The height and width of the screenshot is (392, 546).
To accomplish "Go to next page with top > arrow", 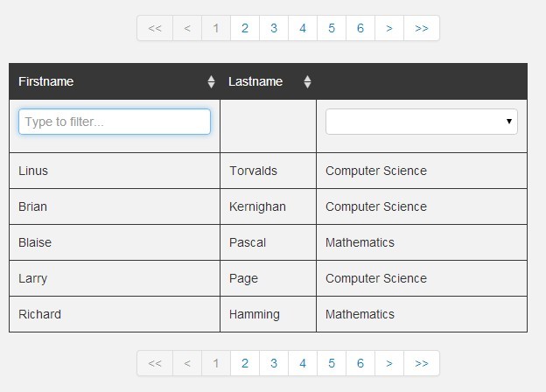I will pos(389,28).
